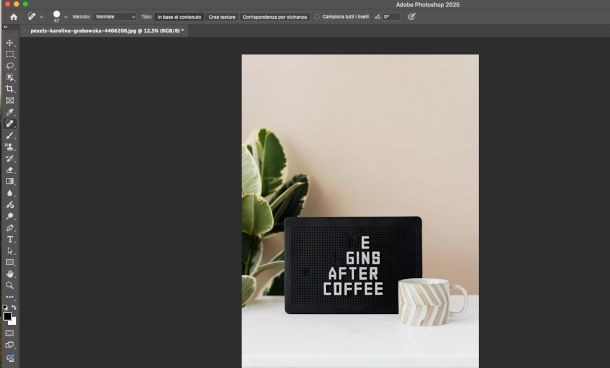Screen dimensions: 610x368
Task: Open the Metodo Normale dropdown
Action: pyautogui.click(x=116, y=17)
